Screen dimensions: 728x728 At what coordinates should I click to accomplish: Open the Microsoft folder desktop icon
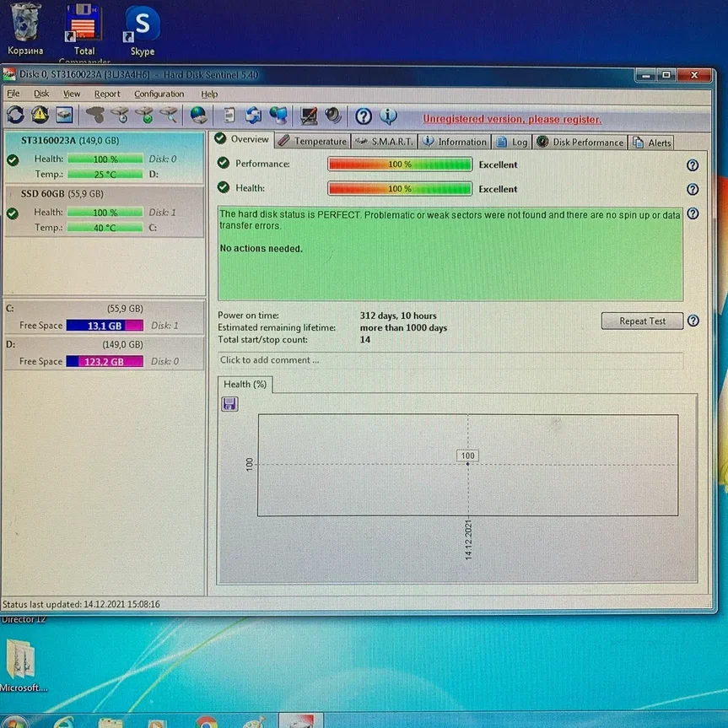tap(21, 666)
